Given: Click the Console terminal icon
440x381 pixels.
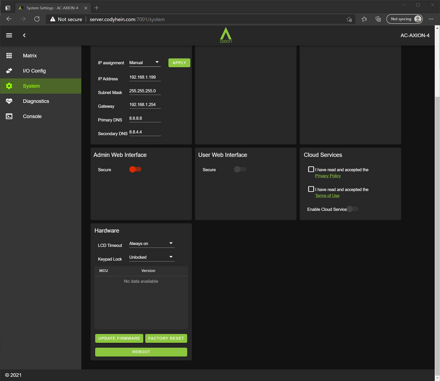Looking at the screenshot, I should [x=9, y=116].
